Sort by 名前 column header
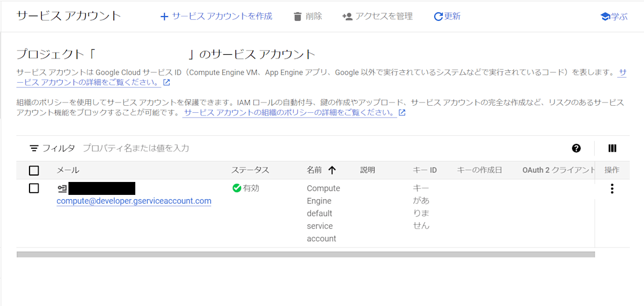The width and height of the screenshot is (644, 306). pos(321,170)
